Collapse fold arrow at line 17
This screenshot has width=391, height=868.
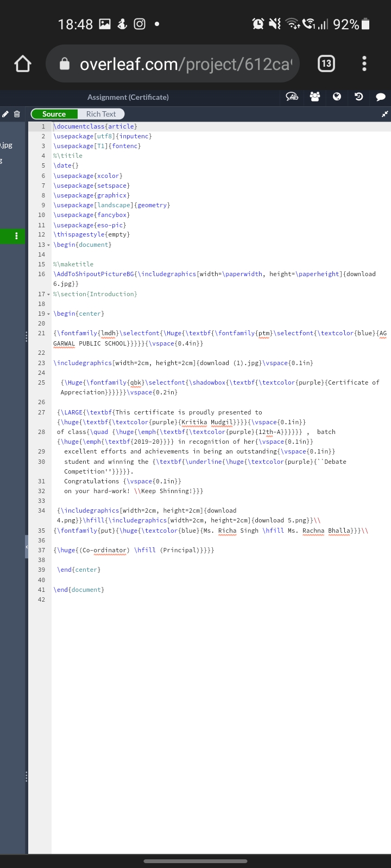[49, 295]
